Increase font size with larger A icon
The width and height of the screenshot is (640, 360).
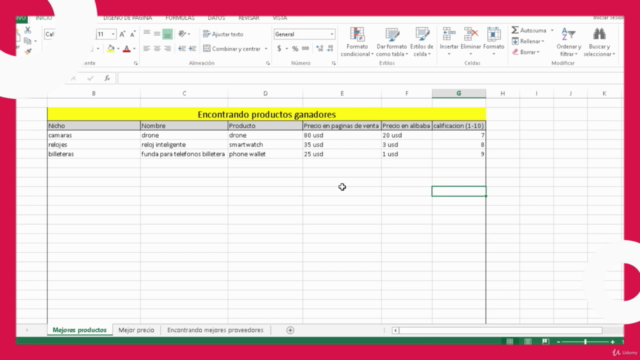point(122,34)
